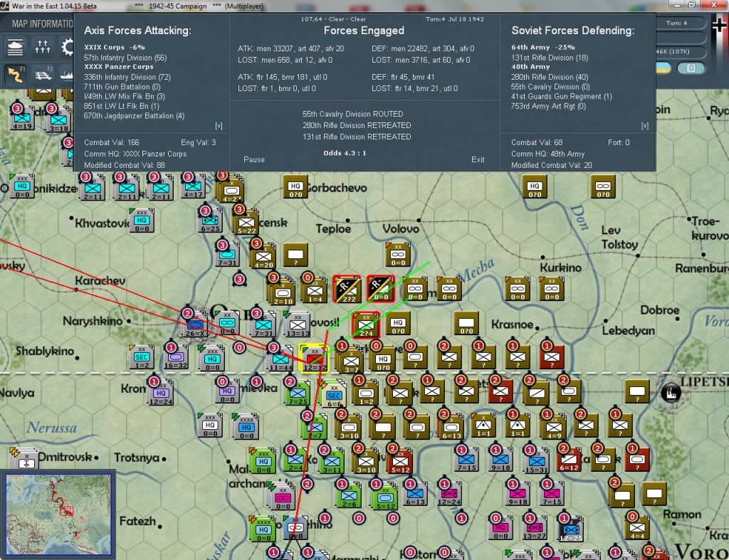This screenshot has height=560, width=729.
Task: Click 55th Cavalry Division ROUTED result line
Action: click(352, 114)
